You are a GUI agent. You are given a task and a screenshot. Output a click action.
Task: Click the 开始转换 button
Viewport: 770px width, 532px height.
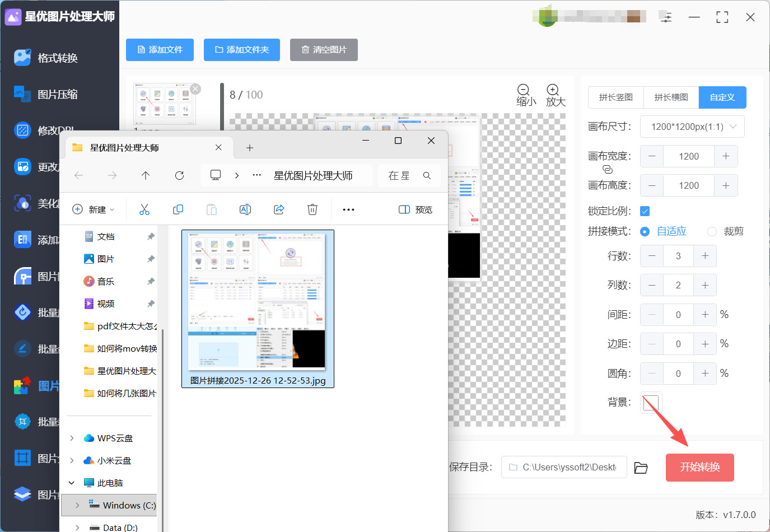699,467
